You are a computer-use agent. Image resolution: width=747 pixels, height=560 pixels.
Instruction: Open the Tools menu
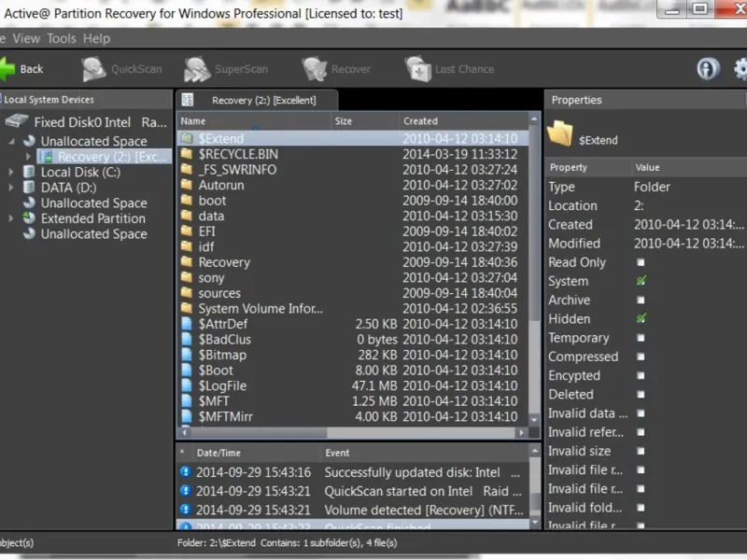click(x=61, y=38)
